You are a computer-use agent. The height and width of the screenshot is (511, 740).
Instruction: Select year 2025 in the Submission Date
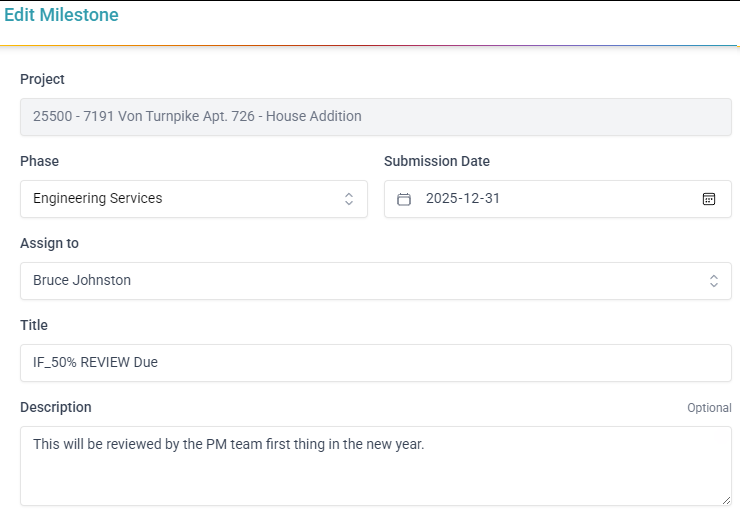click(x=442, y=199)
